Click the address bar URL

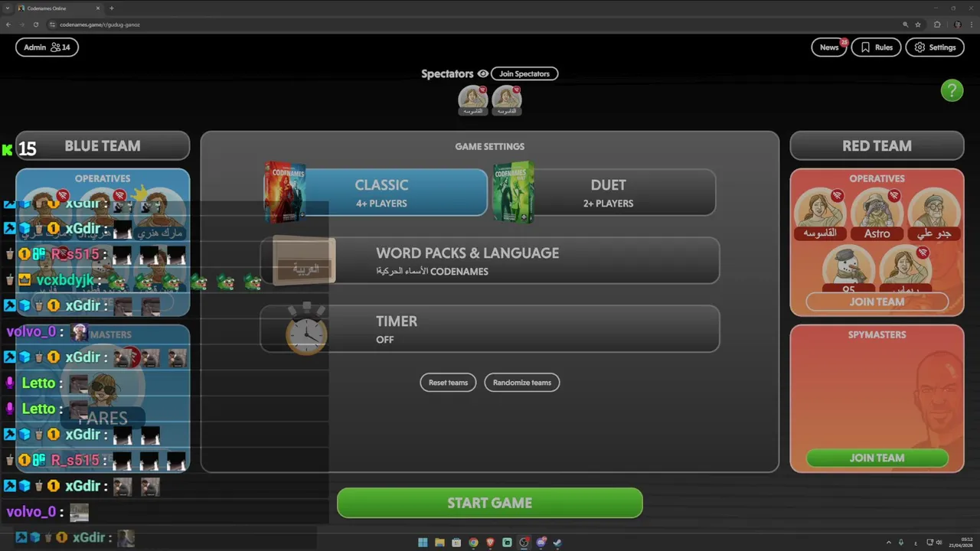(100, 24)
